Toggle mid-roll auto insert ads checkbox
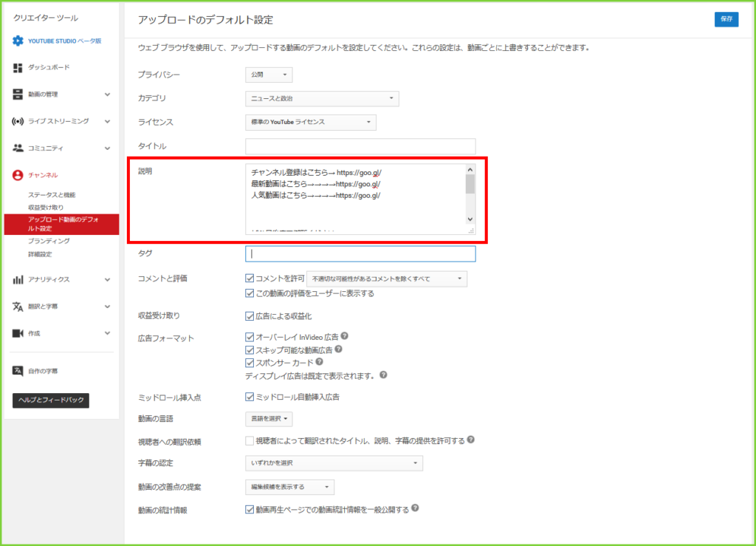Viewport: 756px width, 546px height. pyautogui.click(x=250, y=397)
